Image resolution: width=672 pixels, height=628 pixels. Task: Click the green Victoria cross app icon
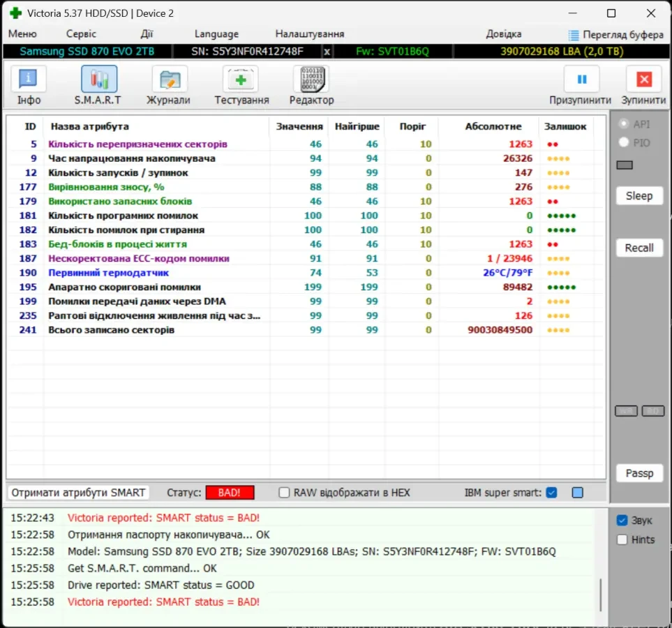point(15,13)
